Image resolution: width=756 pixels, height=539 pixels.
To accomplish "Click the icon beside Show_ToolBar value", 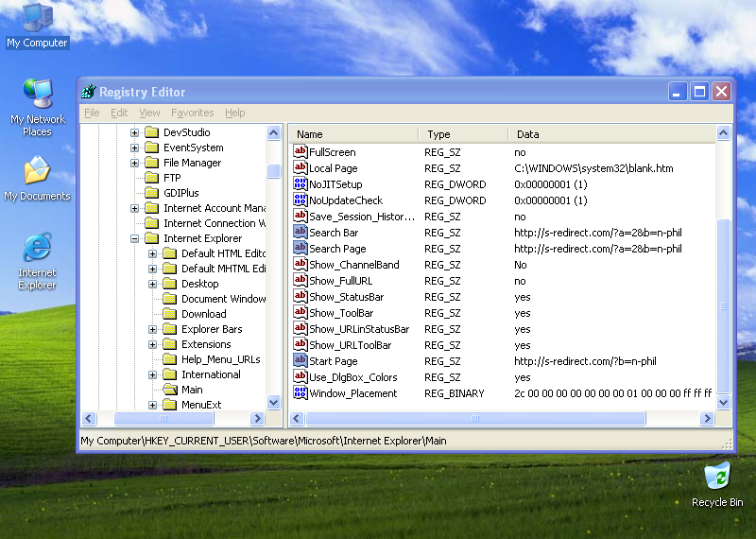I will coord(300,313).
